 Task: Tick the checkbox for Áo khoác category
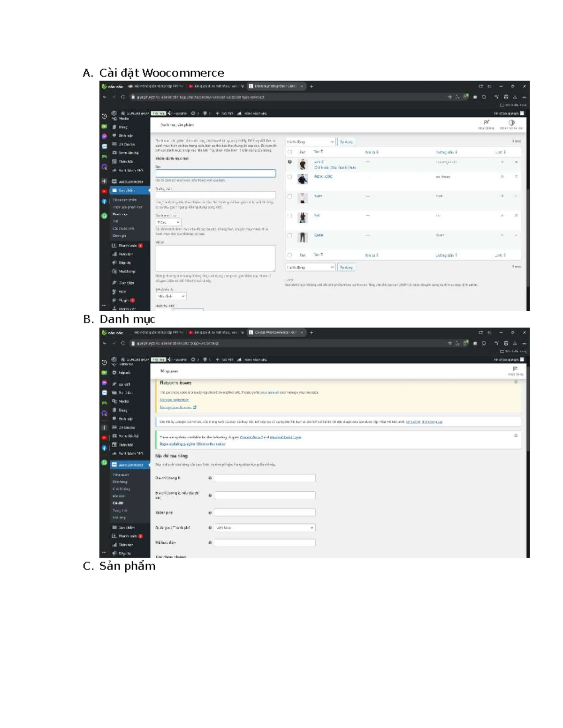(x=289, y=177)
